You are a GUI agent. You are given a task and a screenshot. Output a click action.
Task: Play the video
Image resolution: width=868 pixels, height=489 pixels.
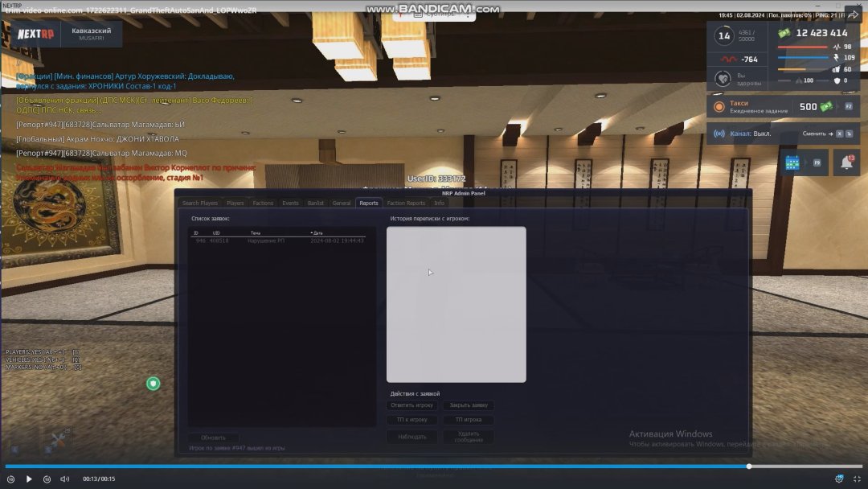tap(29, 479)
